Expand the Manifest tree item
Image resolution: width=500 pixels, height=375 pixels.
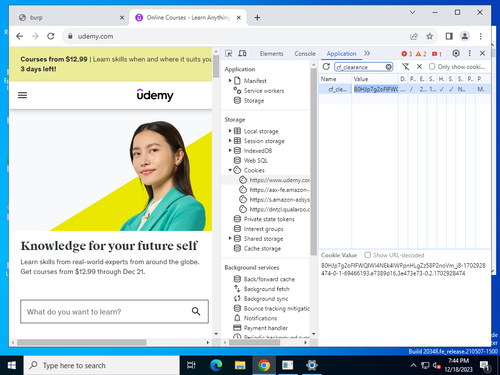pyautogui.click(x=230, y=80)
